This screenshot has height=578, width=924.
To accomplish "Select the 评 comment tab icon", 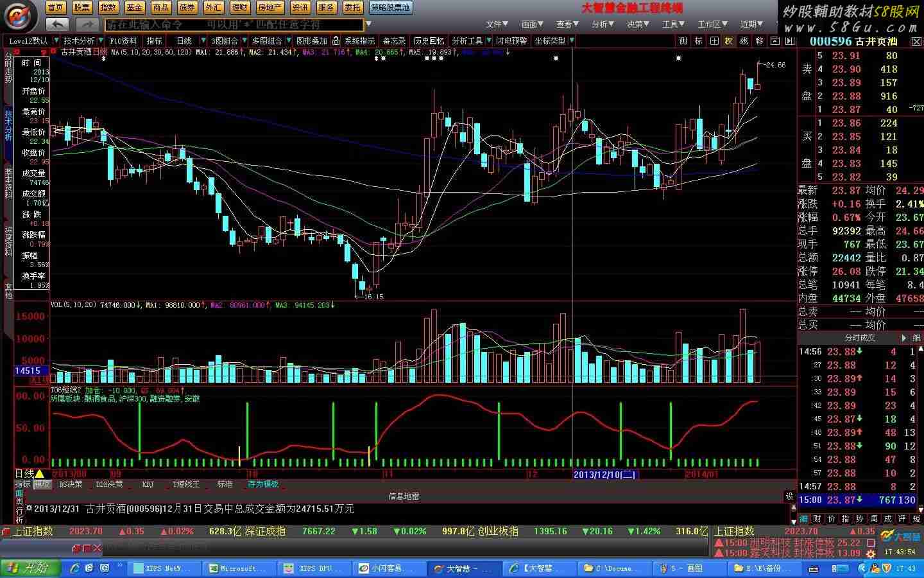I will 902,518.
